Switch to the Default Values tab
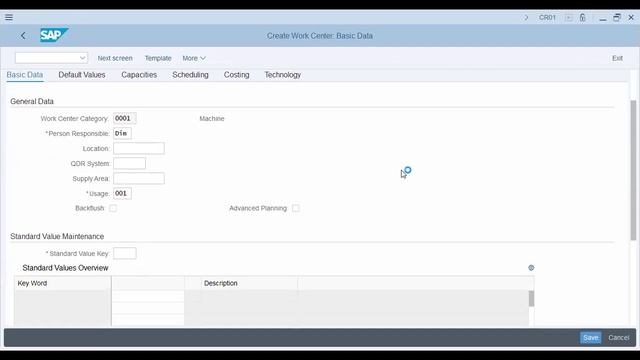This screenshot has width=640, height=360. pos(82,75)
